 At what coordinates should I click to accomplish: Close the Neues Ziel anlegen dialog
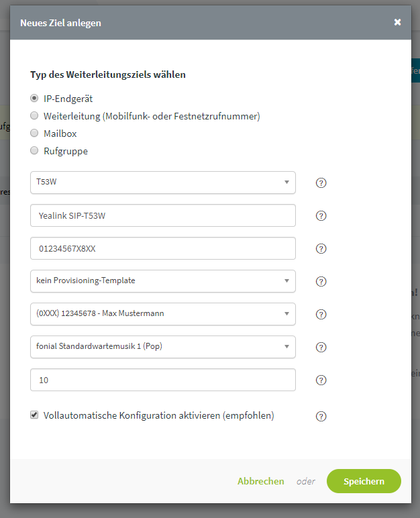[398, 22]
